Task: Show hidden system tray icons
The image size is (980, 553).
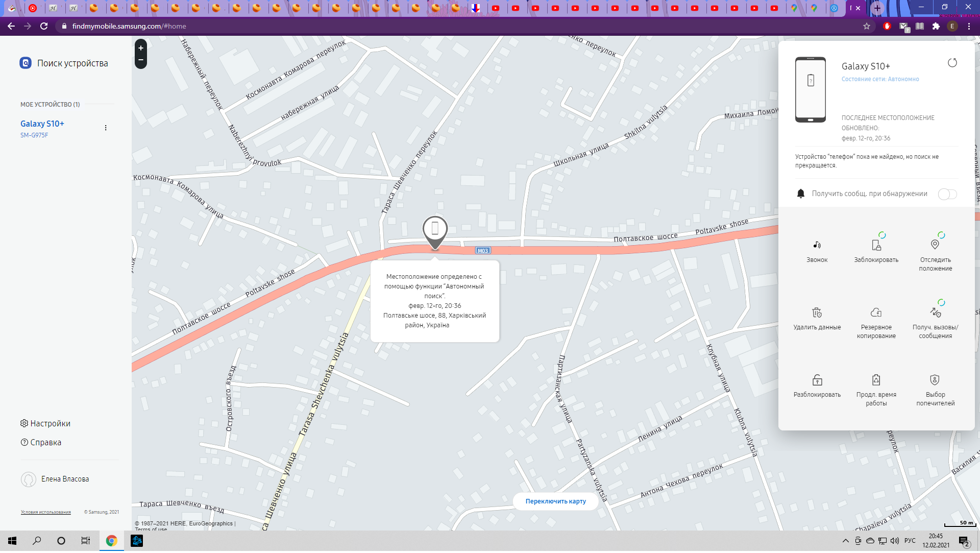Action: coord(846,541)
